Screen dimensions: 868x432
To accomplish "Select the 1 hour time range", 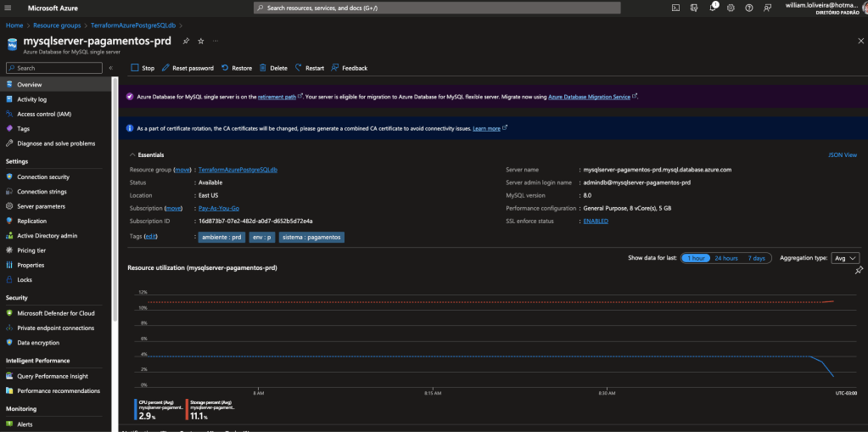I will coord(695,258).
